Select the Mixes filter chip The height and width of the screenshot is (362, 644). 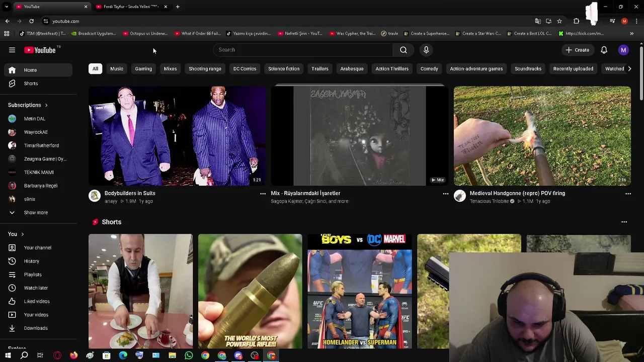click(x=170, y=69)
